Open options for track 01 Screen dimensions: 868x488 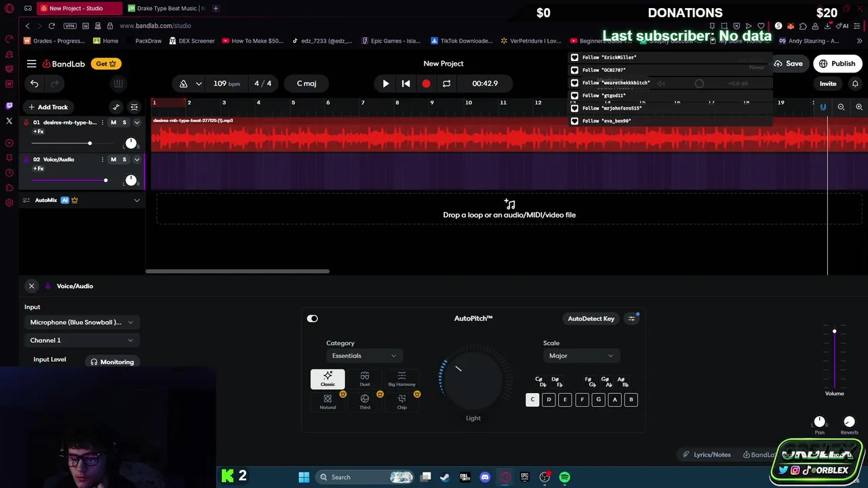102,123
